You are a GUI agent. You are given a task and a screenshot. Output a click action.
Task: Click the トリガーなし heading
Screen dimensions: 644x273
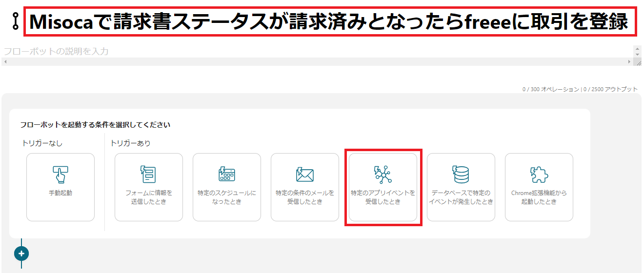(x=42, y=143)
